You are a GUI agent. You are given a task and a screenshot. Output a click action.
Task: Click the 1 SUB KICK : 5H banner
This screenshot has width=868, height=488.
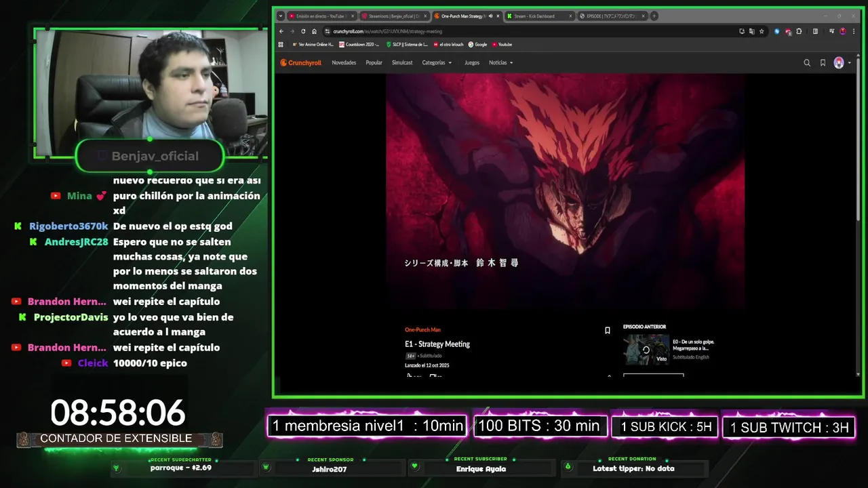tap(665, 427)
